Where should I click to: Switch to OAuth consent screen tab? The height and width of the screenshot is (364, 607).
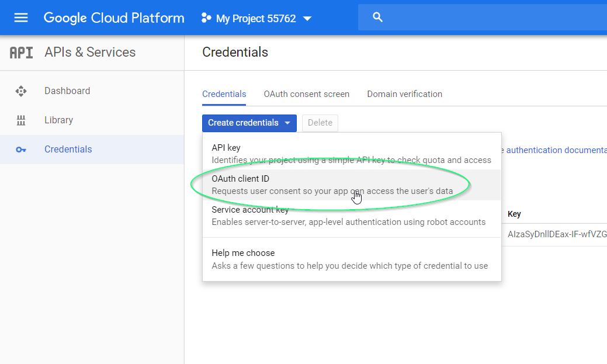(307, 94)
